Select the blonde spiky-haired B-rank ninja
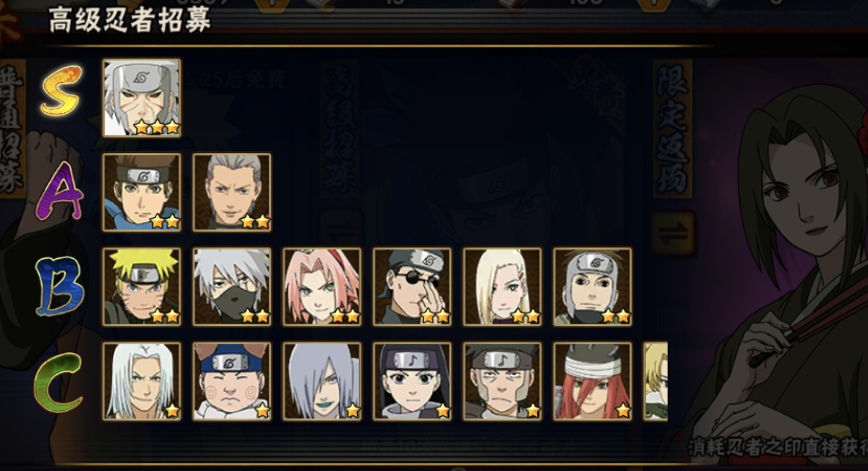The height and width of the screenshot is (471, 868). [141, 287]
